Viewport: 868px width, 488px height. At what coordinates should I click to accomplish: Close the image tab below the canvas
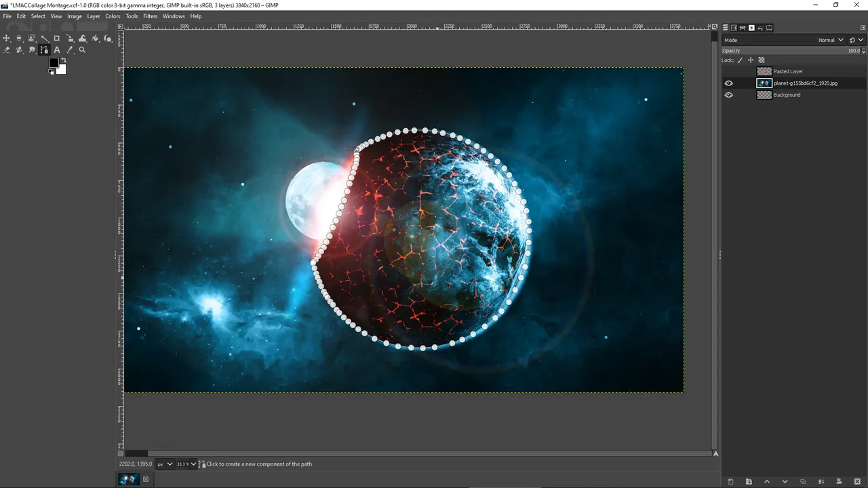point(145,479)
